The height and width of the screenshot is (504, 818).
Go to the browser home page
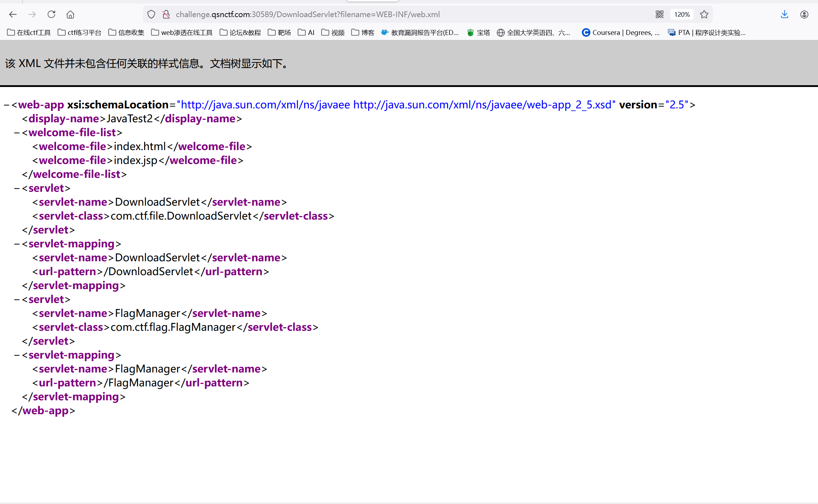(x=70, y=14)
